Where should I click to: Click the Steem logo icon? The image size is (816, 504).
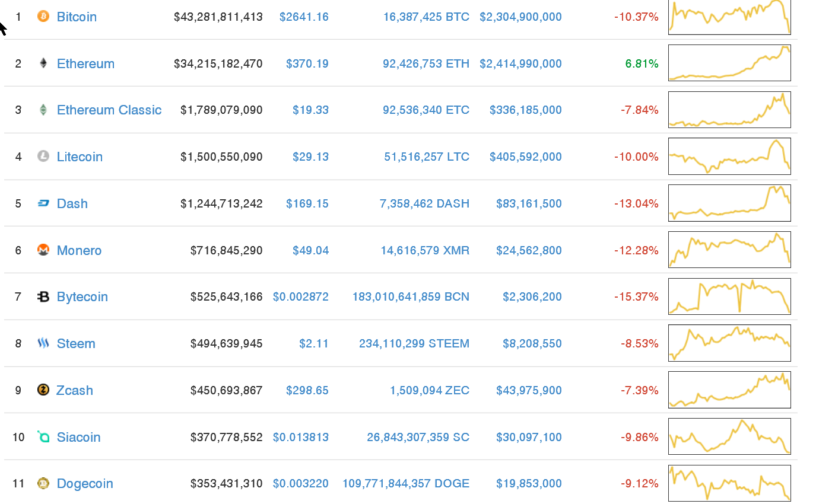(42, 343)
